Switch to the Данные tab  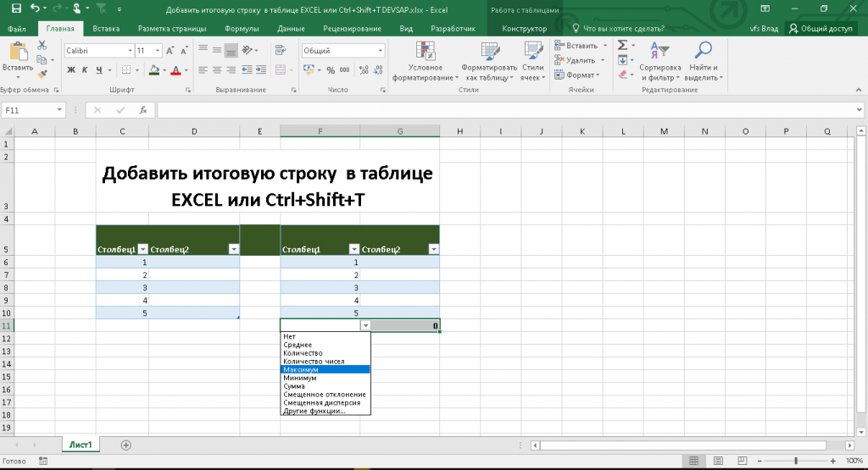pos(291,28)
